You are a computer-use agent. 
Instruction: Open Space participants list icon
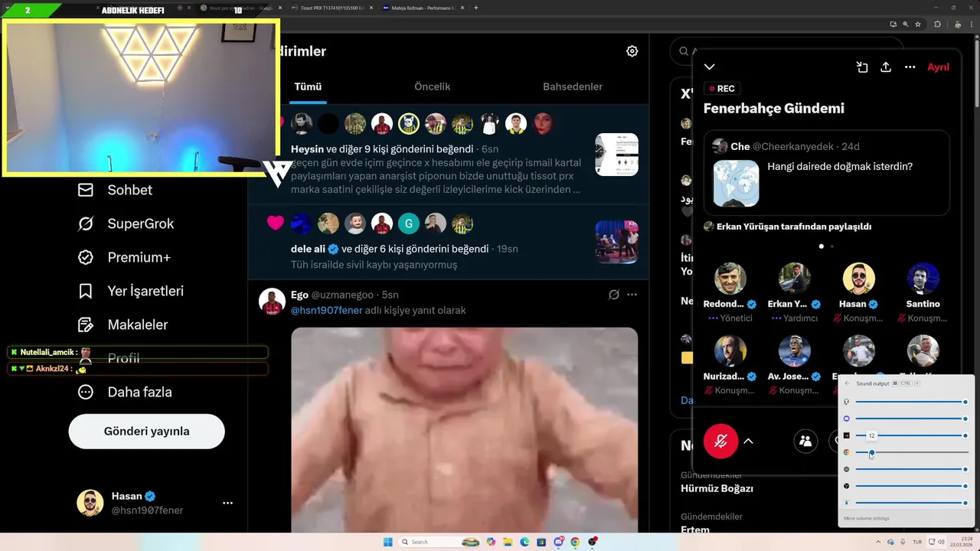(805, 441)
